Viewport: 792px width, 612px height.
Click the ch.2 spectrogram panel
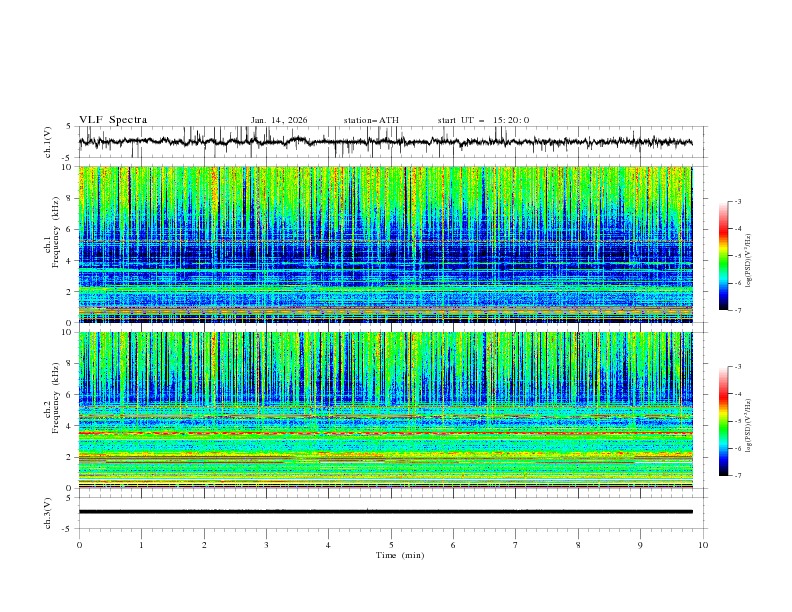[x=386, y=410]
